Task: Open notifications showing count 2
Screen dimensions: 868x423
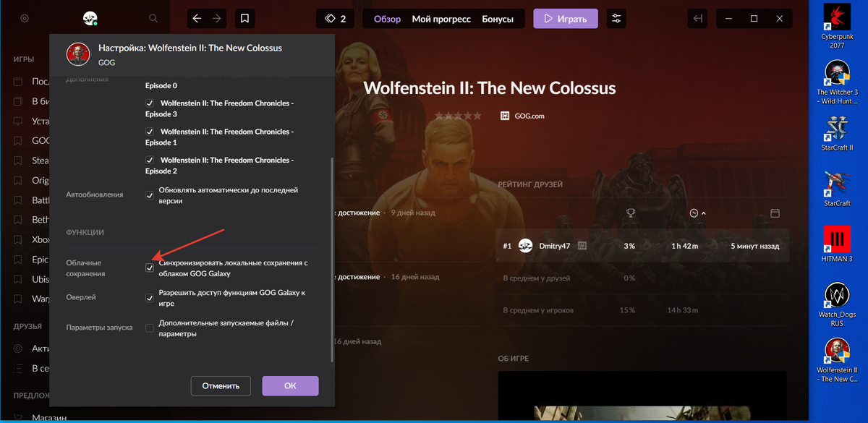Action: click(335, 18)
